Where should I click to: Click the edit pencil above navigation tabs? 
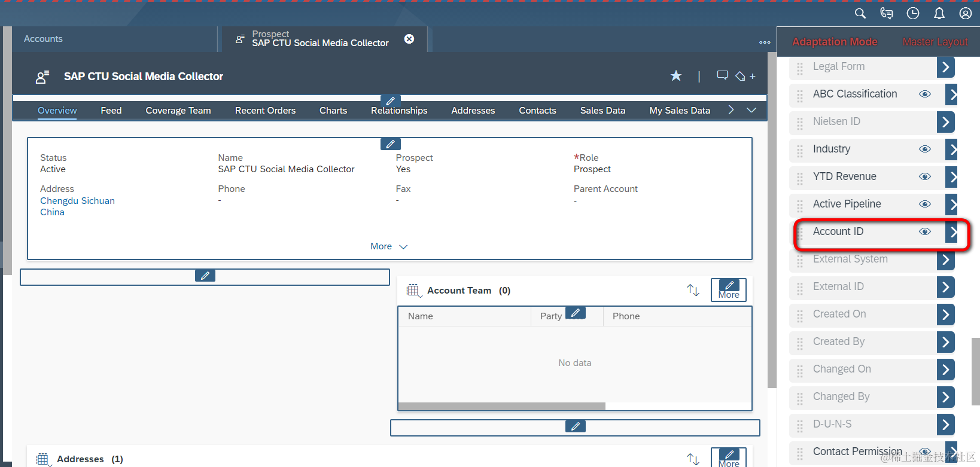390,101
